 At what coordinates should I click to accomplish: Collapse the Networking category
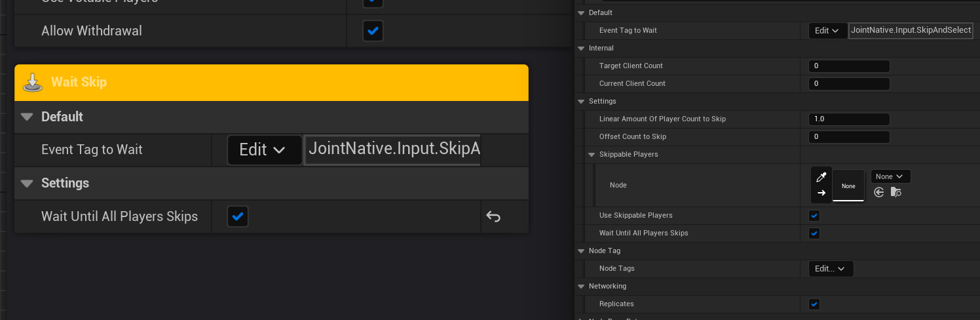(x=581, y=287)
